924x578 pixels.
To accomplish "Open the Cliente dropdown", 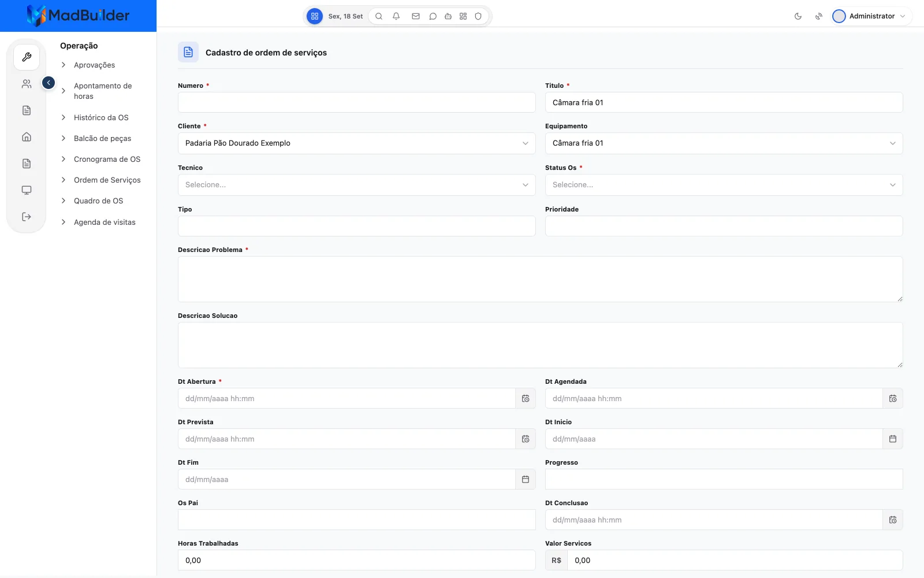I will click(357, 143).
